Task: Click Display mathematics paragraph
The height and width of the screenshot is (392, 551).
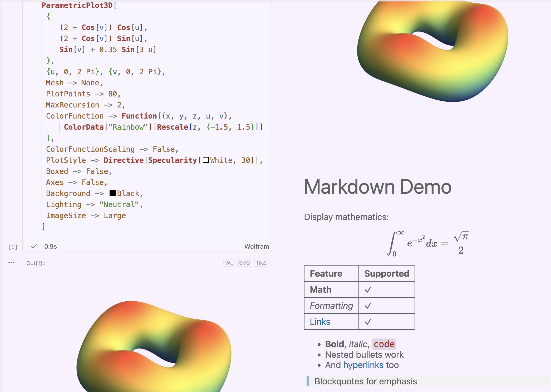Action: [346, 217]
